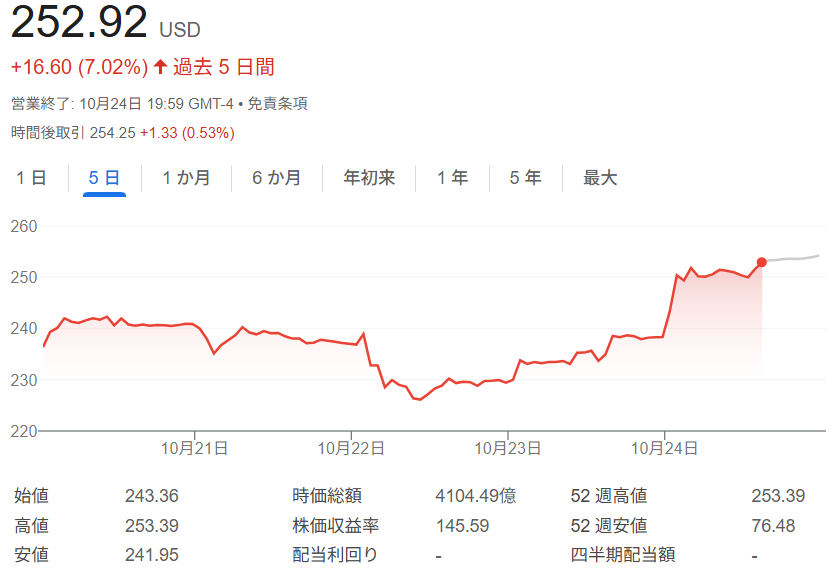Switch chart to 1か月 range
The height and width of the screenshot is (571, 837).
pos(187,178)
